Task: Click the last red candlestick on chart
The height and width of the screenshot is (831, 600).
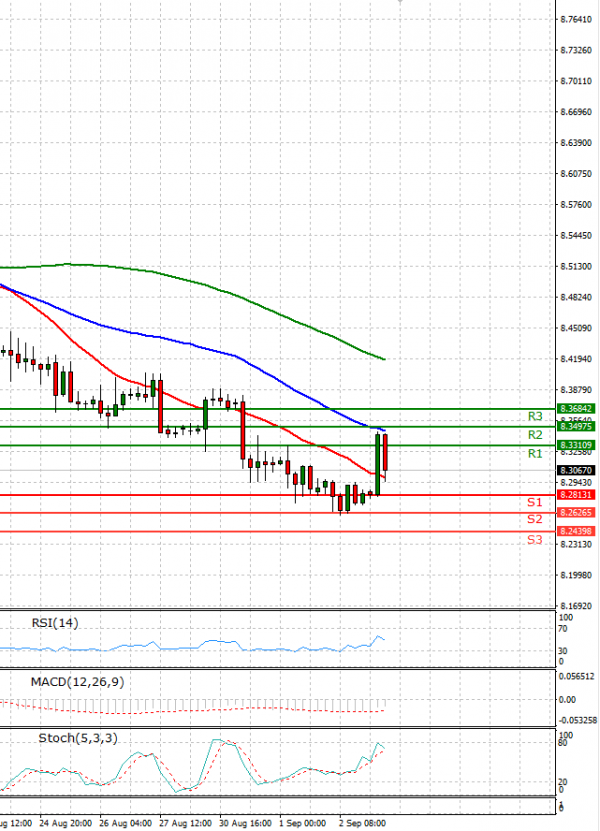Action: click(x=385, y=452)
